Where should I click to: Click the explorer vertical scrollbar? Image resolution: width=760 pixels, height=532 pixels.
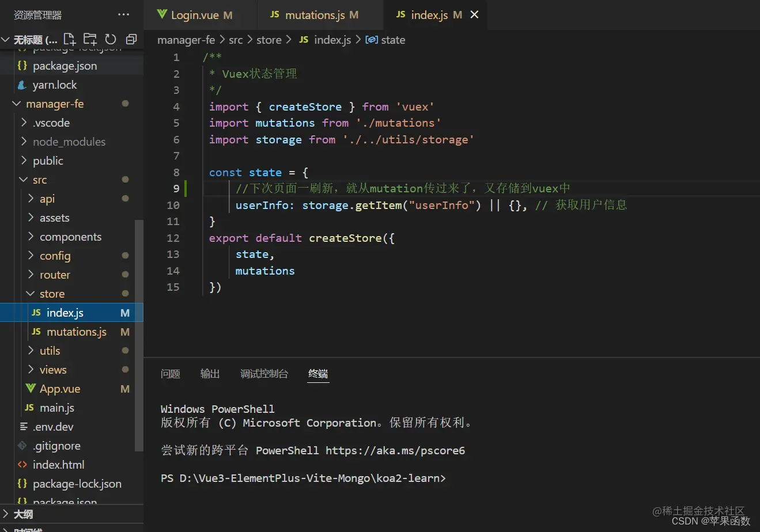point(139,335)
